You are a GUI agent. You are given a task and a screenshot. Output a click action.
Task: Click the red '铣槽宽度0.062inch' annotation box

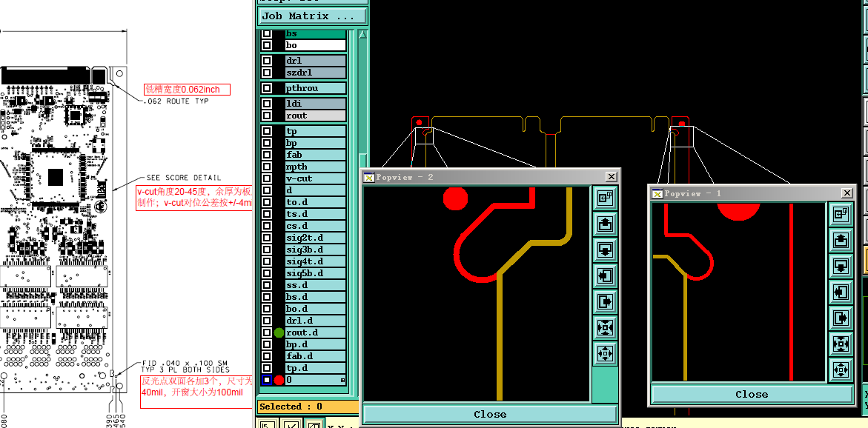pyautogui.click(x=187, y=90)
